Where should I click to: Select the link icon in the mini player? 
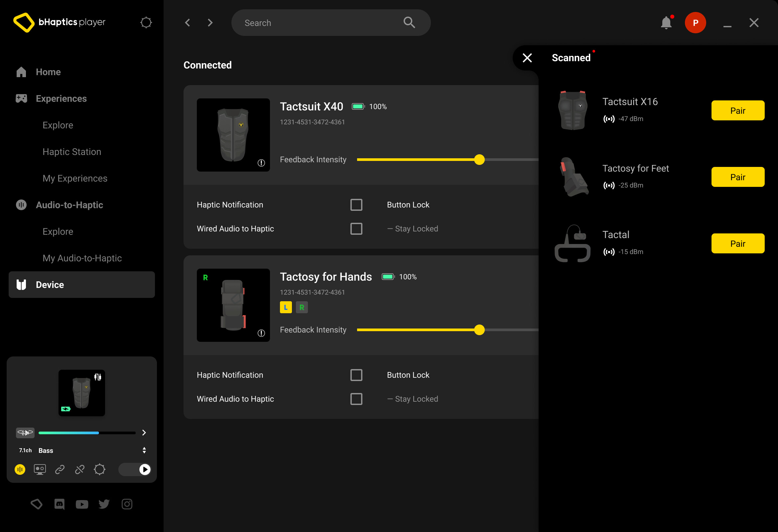tap(60, 469)
